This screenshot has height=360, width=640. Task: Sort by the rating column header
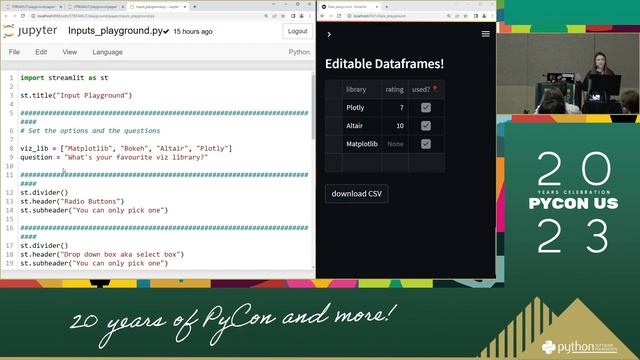(x=394, y=89)
